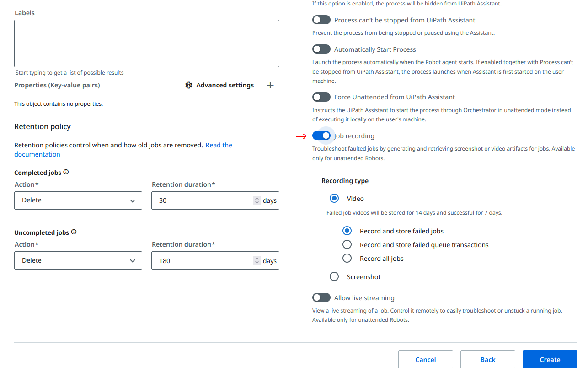Viewport: 588px width, 373px height.
Task: Enable Automatically Start Process toggle
Action: tap(321, 49)
